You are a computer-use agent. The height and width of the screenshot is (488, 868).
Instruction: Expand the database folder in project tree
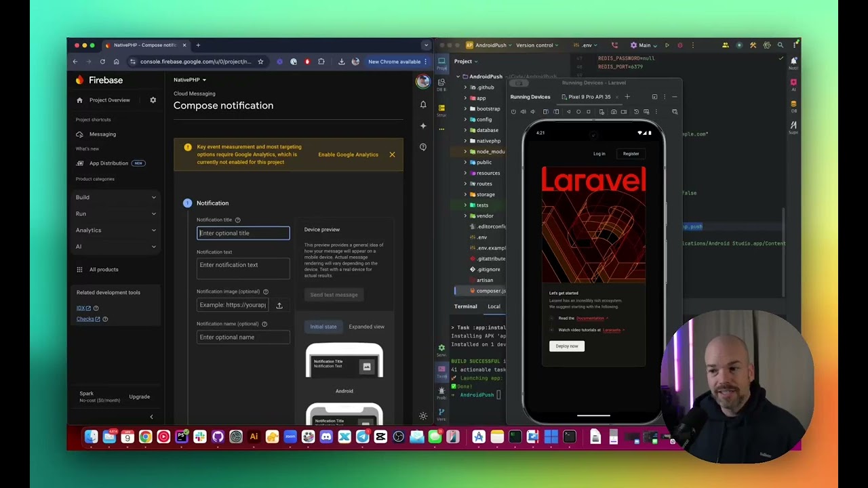pos(465,130)
